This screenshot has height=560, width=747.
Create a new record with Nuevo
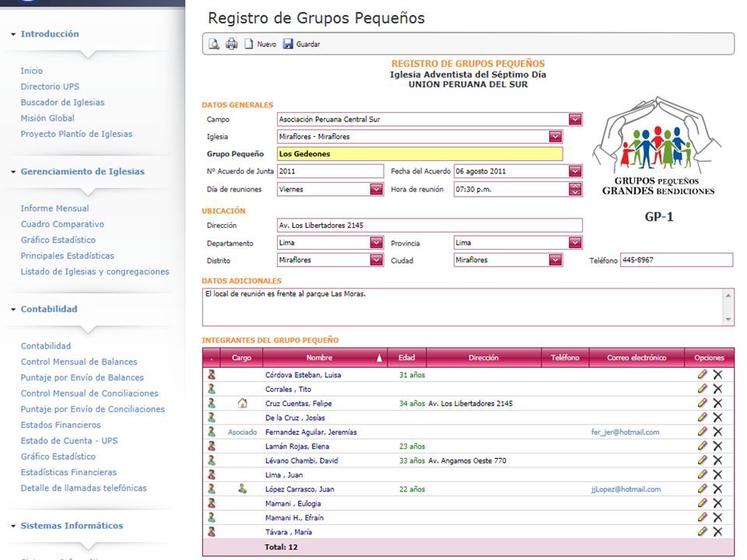(x=261, y=44)
